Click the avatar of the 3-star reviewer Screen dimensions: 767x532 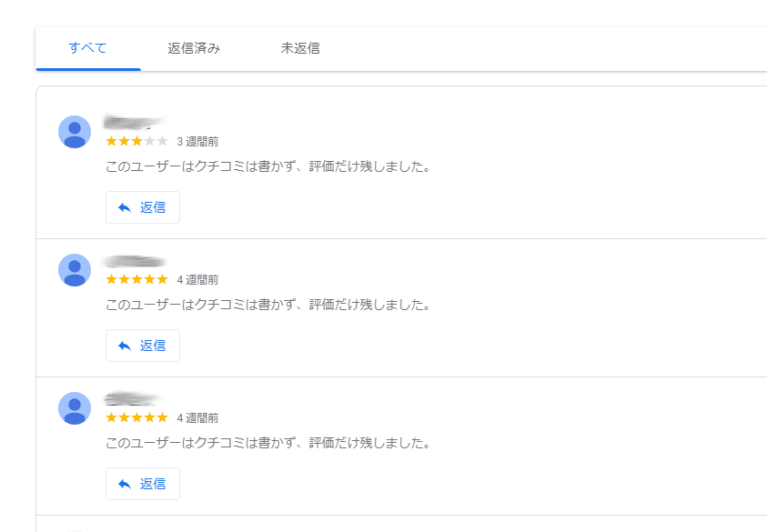tap(75, 132)
